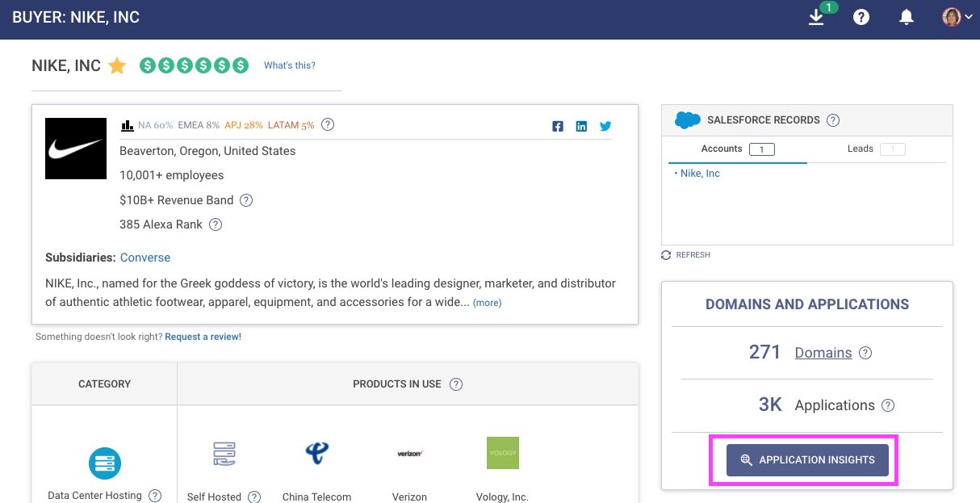Click the EMEA 8% region label
Screen dimensions: 980x503
(199, 125)
